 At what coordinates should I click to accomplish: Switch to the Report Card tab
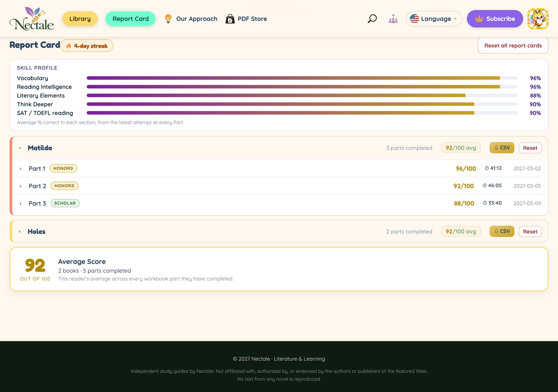130,19
